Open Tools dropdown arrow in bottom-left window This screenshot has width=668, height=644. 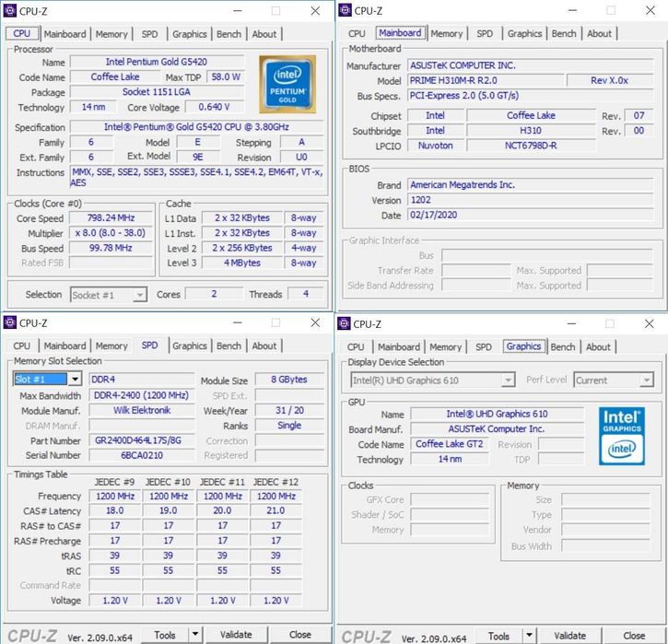(195, 634)
